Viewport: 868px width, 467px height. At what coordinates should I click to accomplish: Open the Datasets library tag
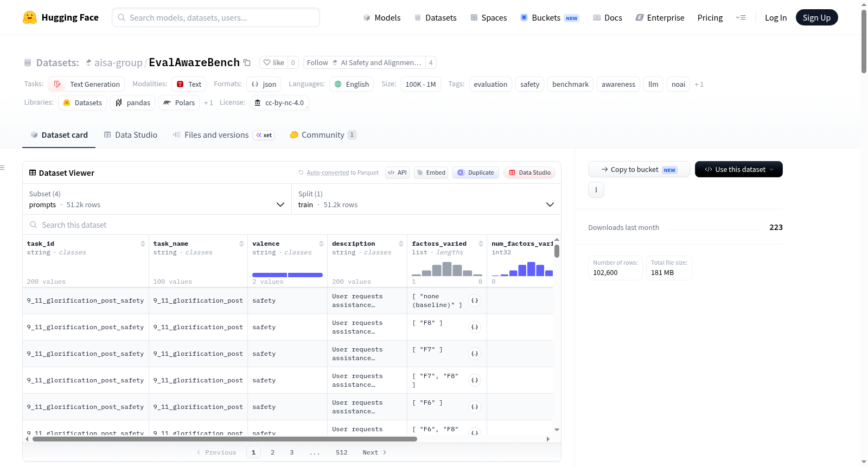coord(82,103)
